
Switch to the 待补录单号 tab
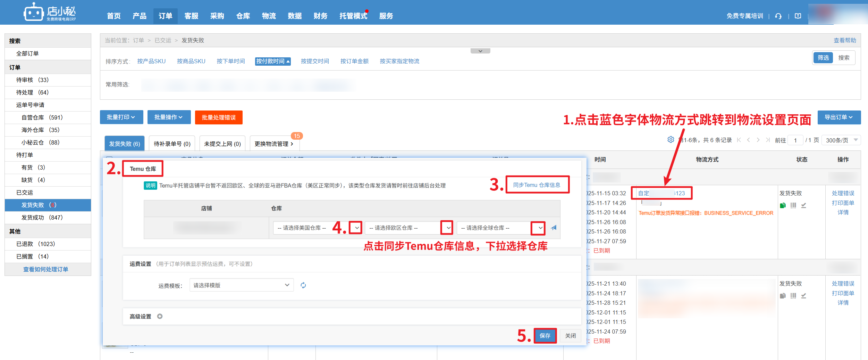172,144
